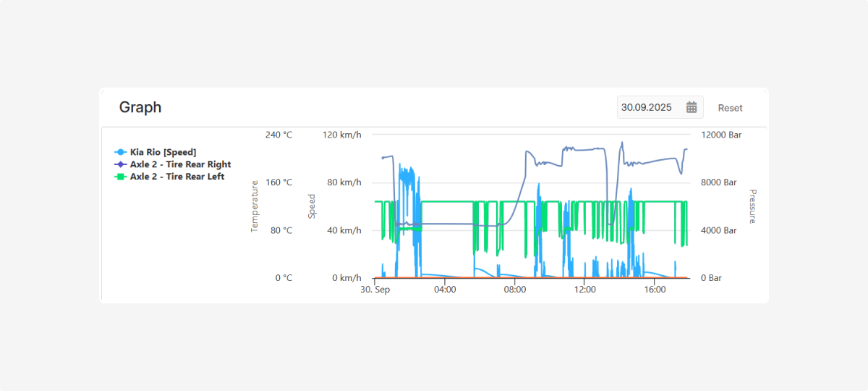Open the calendar date picker icon
Screen dimensions: 868x391
click(692, 107)
